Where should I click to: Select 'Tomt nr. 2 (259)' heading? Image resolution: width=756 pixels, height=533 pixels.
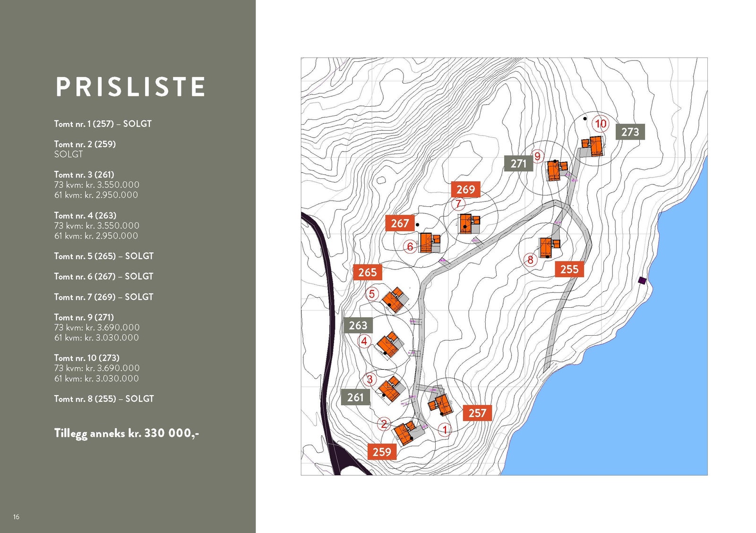[x=85, y=144]
